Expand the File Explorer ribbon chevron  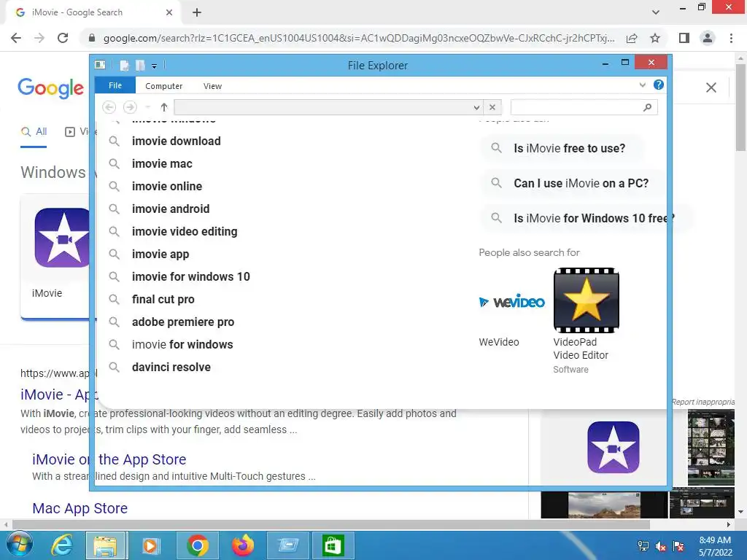click(642, 85)
